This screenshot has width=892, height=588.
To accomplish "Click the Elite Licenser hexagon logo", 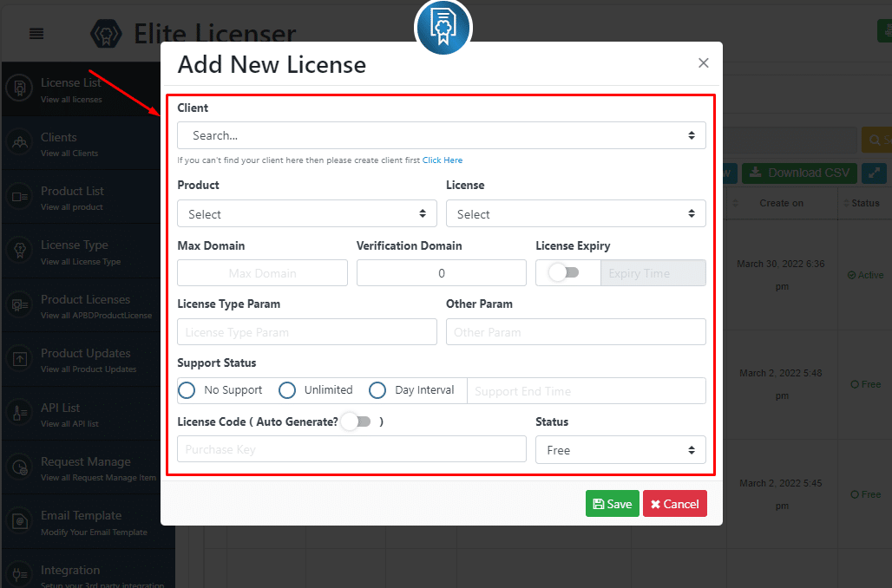I will (106, 33).
